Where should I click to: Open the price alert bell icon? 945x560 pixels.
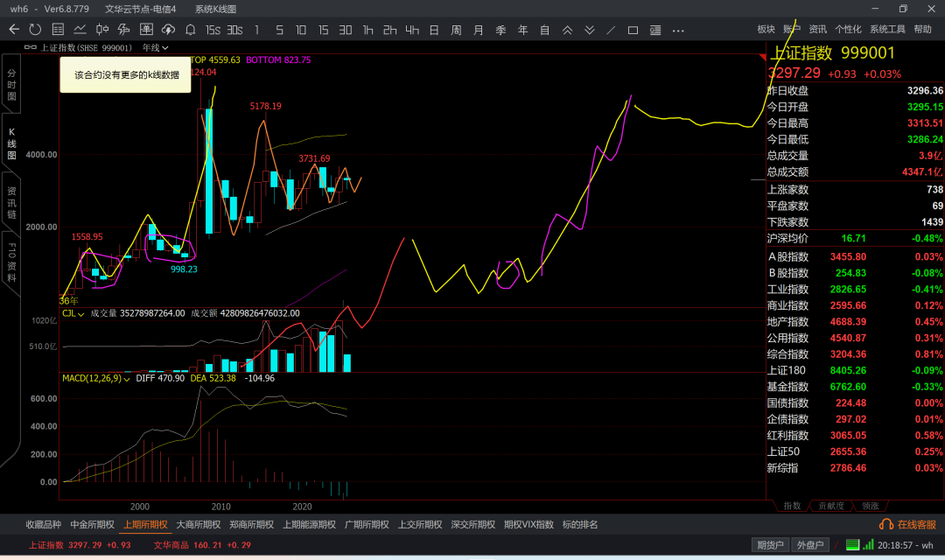[190, 30]
